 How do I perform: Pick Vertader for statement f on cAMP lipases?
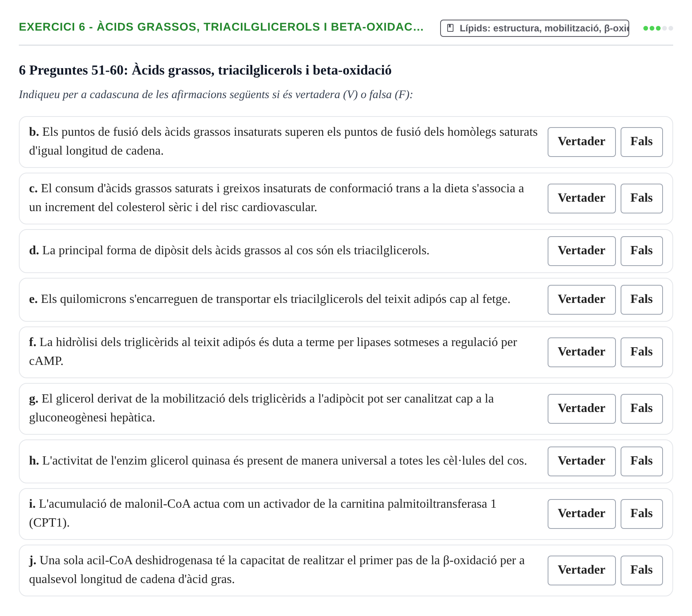point(581,352)
